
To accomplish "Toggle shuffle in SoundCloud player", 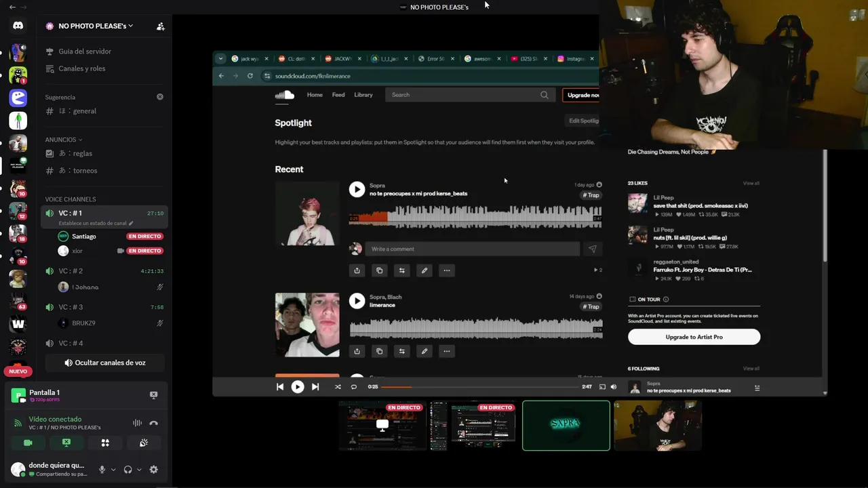I will pyautogui.click(x=338, y=387).
